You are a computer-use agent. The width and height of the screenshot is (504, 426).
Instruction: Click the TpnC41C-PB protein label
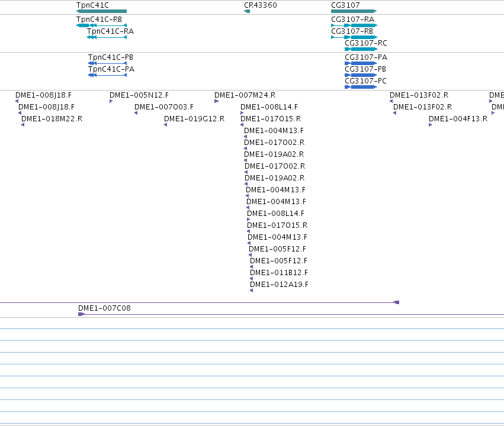[111, 57]
